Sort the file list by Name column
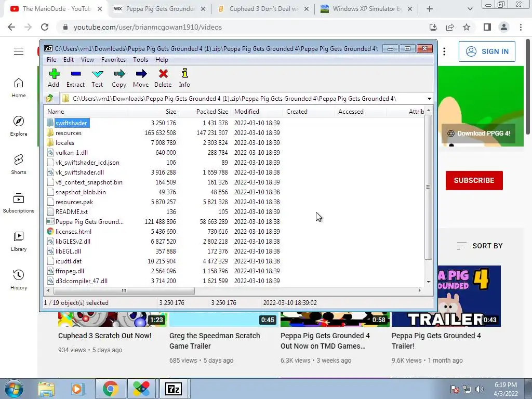The height and width of the screenshot is (399, 532). click(86, 111)
